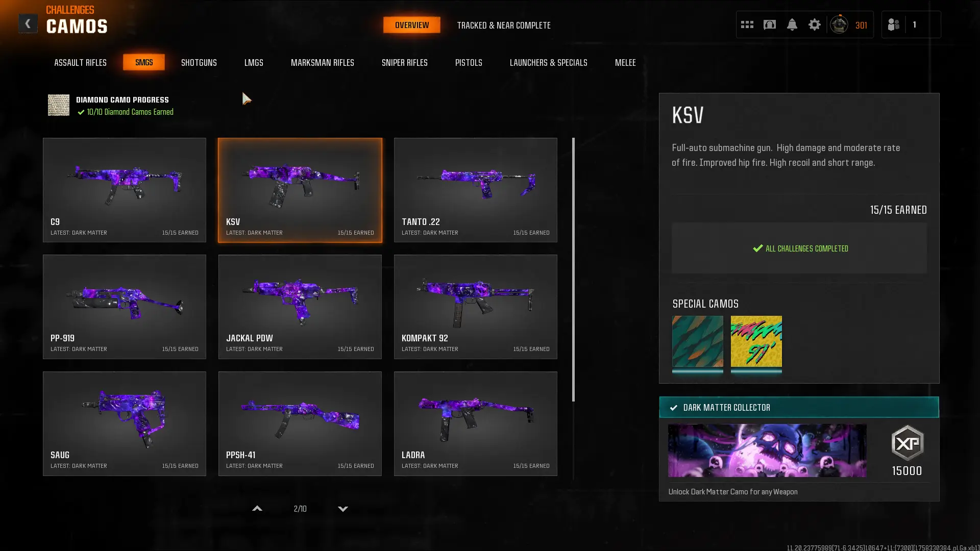Screen dimensions: 980x551
Task: Open the grid menu icon
Action: pos(747,24)
